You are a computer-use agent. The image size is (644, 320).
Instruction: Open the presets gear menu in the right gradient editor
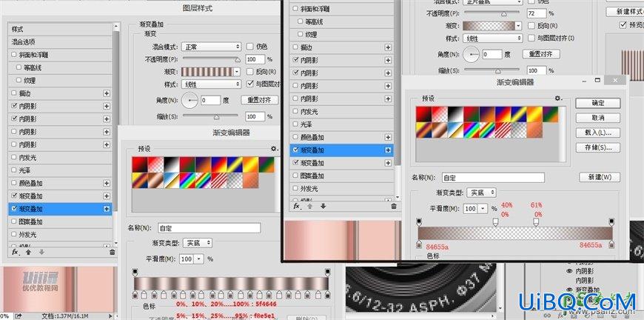tap(558, 99)
